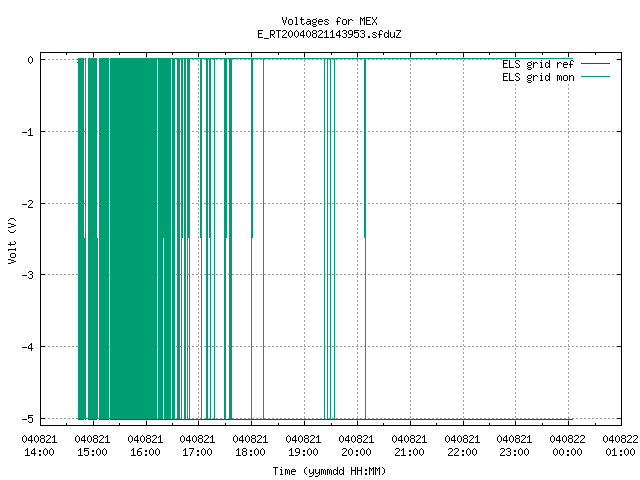Viewport: 640px width, 480px height.
Task: Click the y-axis tick label 0
Action: point(30,60)
